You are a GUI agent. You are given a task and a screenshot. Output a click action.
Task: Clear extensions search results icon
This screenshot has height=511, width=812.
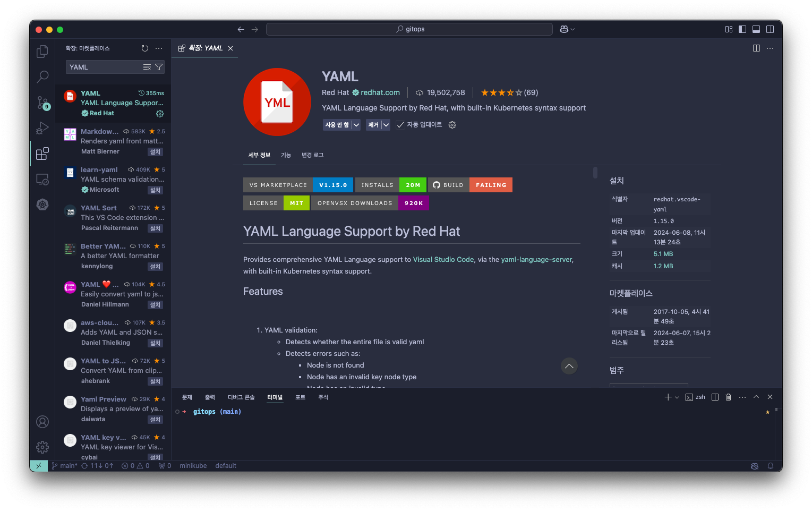147,67
